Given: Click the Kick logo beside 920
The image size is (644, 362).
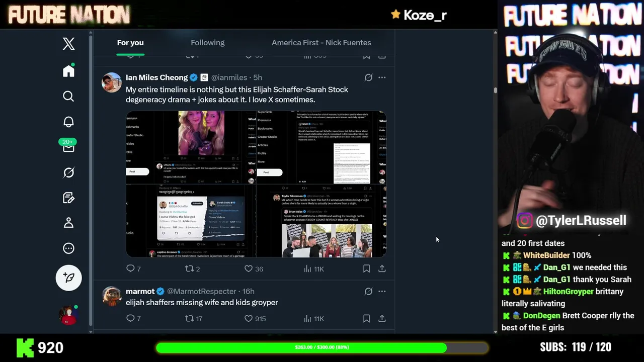Looking at the screenshot, I should pyautogui.click(x=25, y=347).
